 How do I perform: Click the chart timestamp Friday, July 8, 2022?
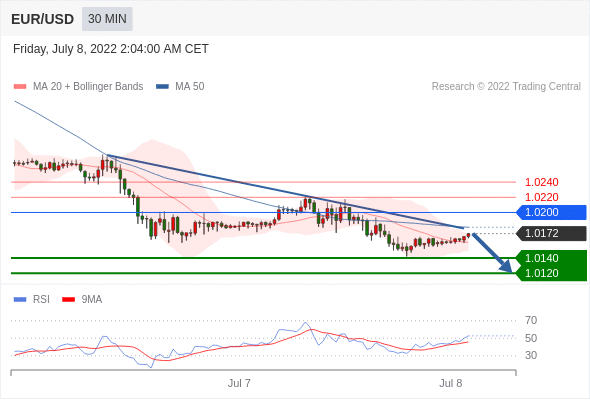click(x=111, y=49)
